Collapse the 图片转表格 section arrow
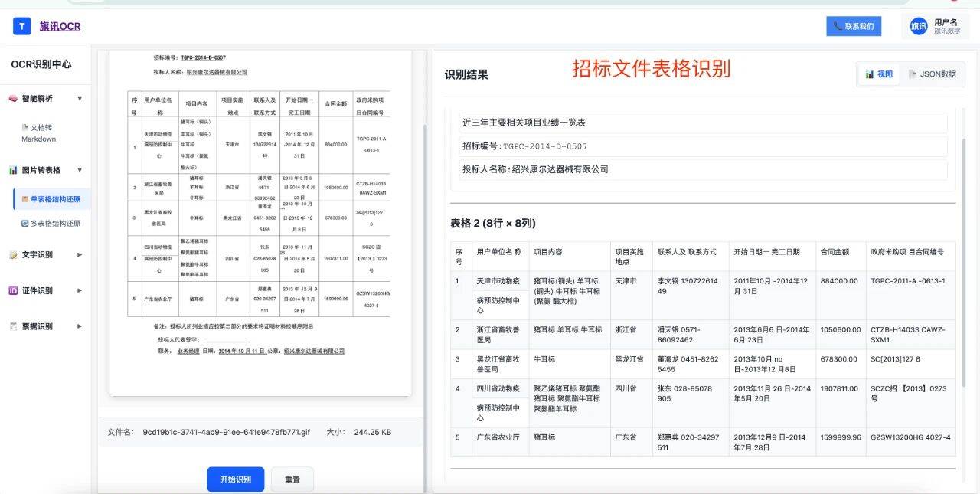Viewport: 980px width, 494px height. click(x=80, y=170)
